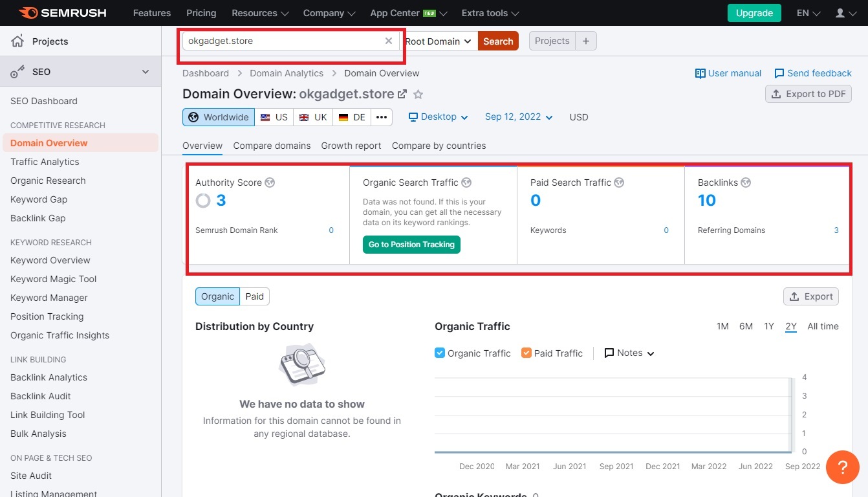Open the Root Domain dropdown
868x497 pixels.
(x=439, y=41)
